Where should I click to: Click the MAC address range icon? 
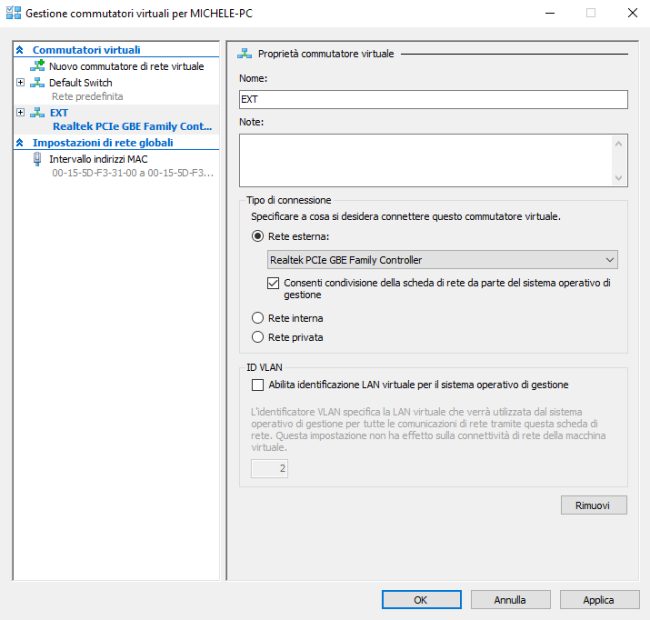(38, 158)
